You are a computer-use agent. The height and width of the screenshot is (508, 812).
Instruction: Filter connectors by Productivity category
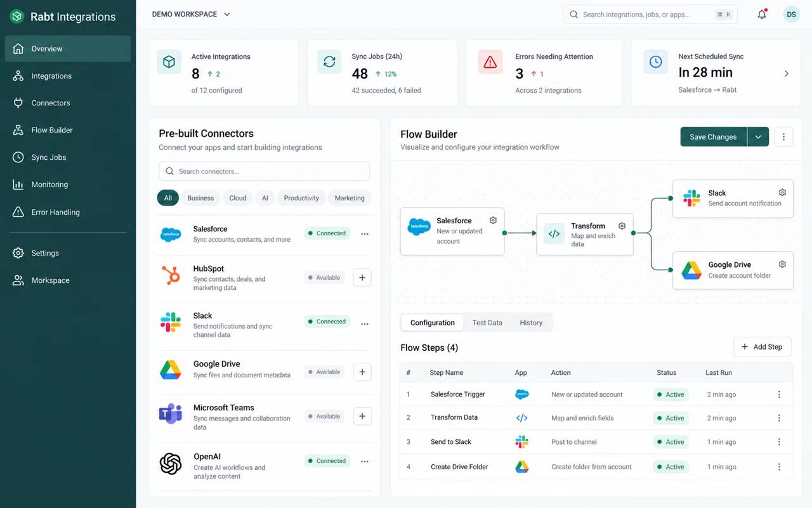[301, 198]
